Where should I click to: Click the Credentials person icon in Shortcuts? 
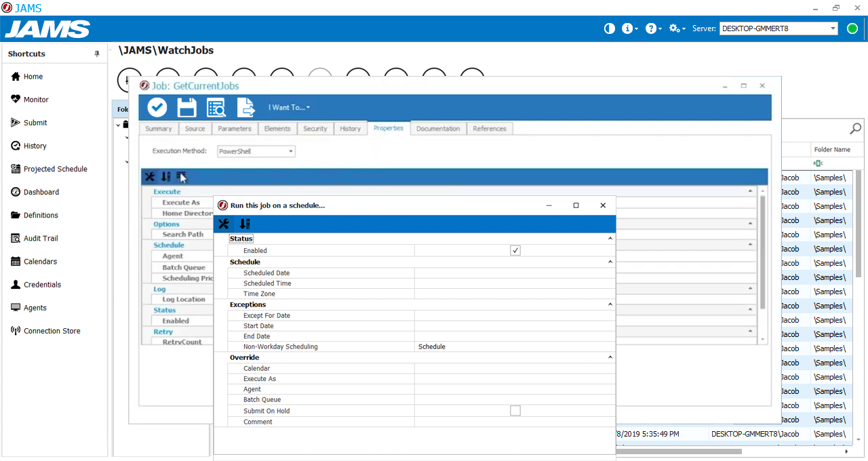(x=16, y=285)
